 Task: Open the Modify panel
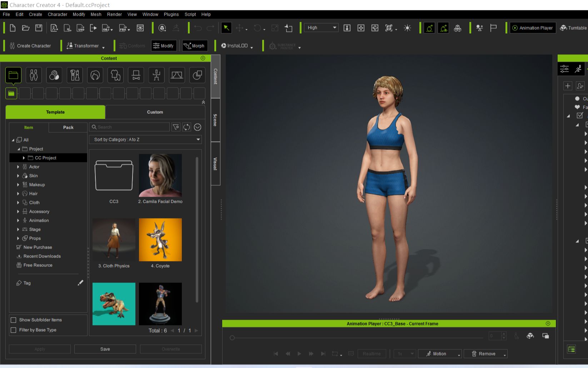click(x=164, y=45)
